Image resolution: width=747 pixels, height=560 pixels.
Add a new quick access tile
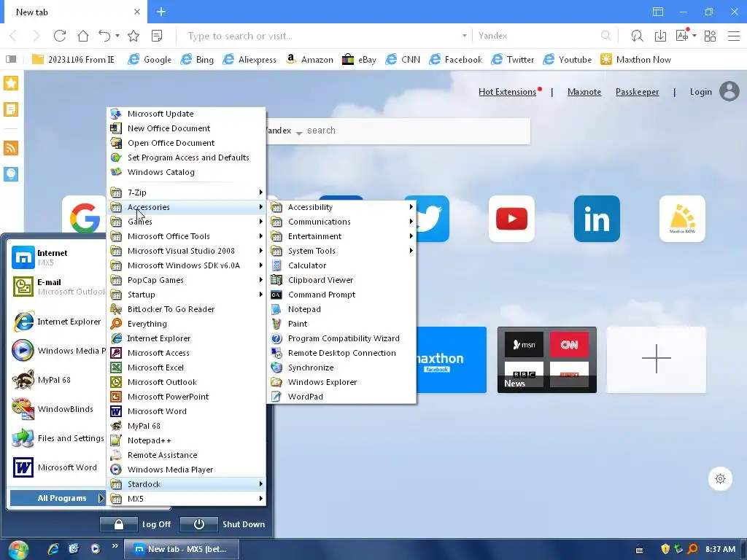[656, 359]
